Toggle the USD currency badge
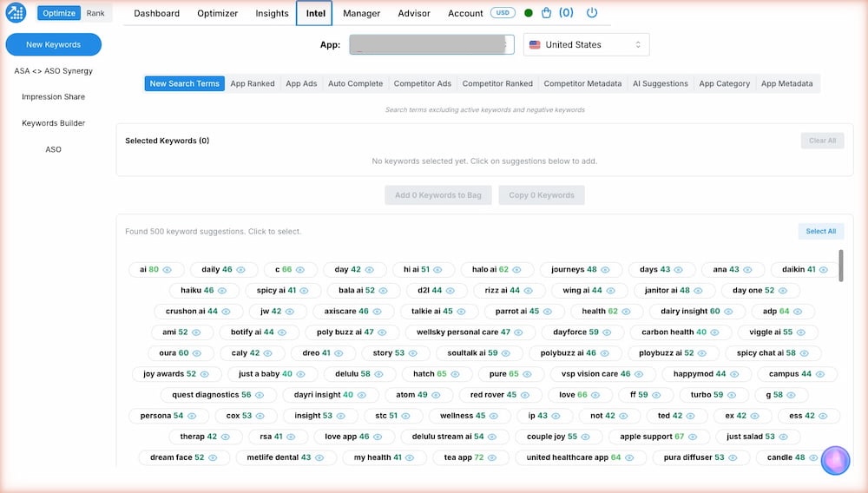868x493 pixels. tap(503, 13)
